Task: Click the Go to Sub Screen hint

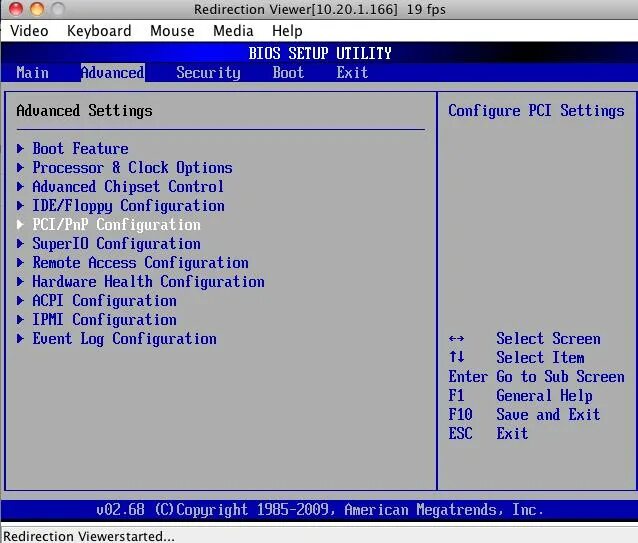Action: pos(560,377)
